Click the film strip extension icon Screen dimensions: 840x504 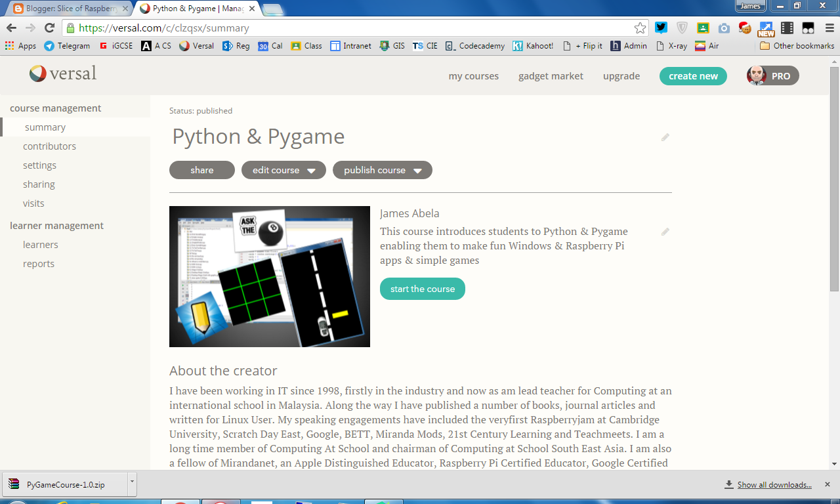787,28
